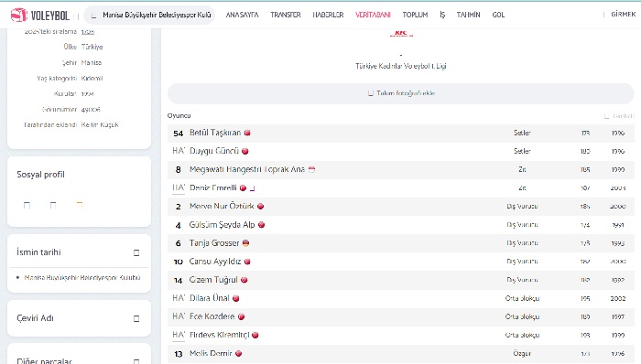Viewport: 641px width, 364px height.
Task: Select jersey number 54 in Betül Taşkıran row
Action: pyautogui.click(x=179, y=134)
